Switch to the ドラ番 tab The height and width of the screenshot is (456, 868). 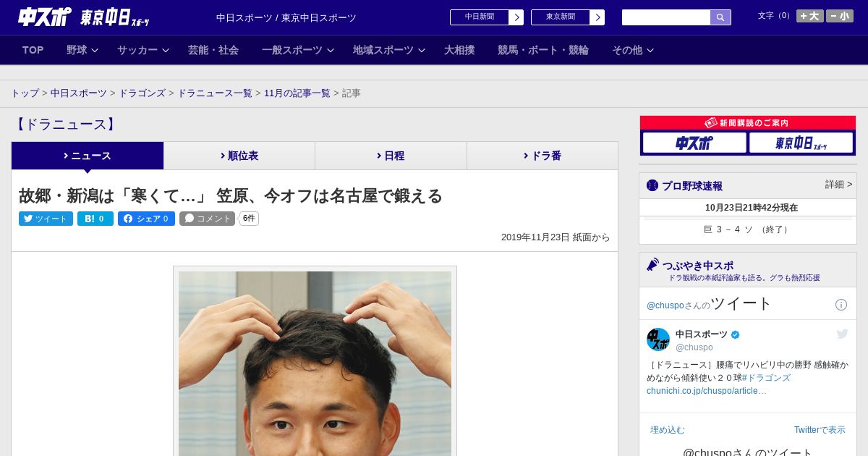point(542,156)
